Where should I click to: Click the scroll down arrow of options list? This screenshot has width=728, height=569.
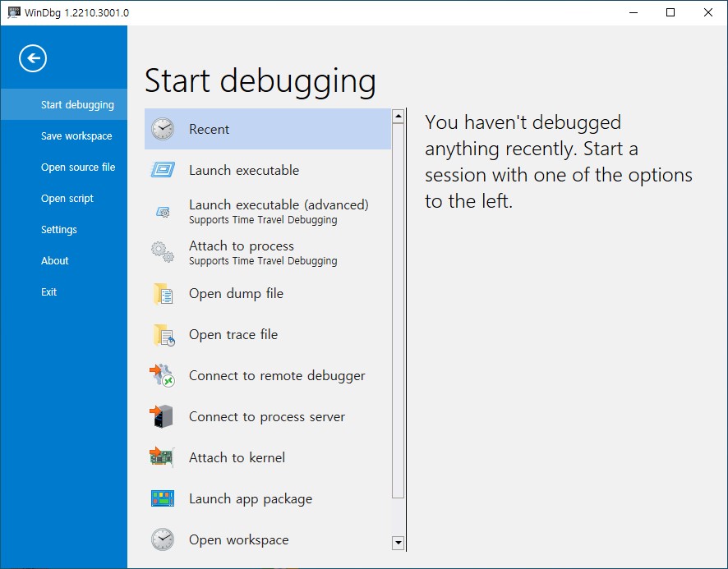pos(398,543)
